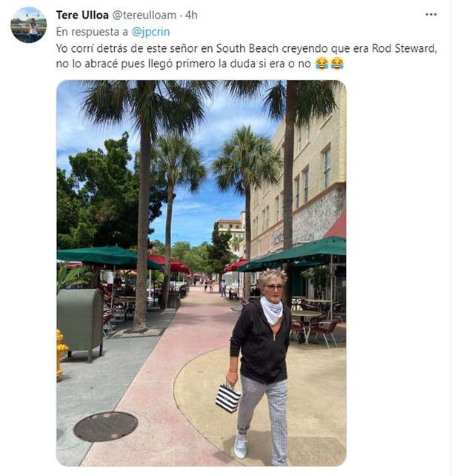
Task: Click Tere Ulloa's round profile avatar
Action: tap(29, 25)
